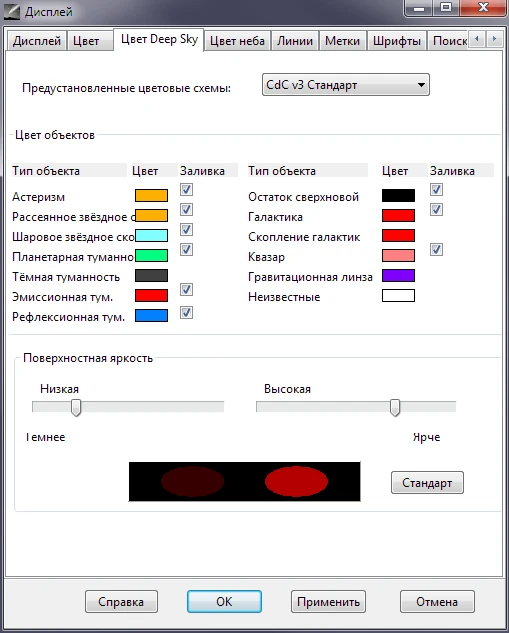Click the Высокая brightness slider thumb

395,408
